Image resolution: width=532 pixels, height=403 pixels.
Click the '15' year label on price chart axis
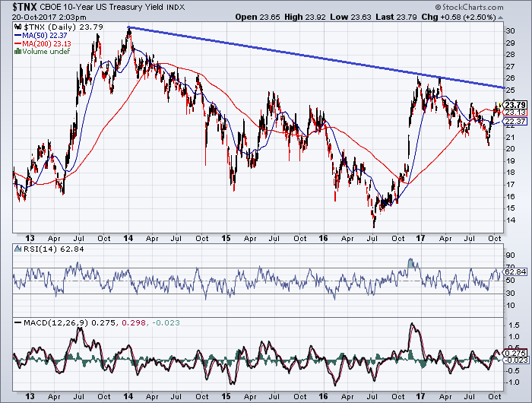(226, 238)
